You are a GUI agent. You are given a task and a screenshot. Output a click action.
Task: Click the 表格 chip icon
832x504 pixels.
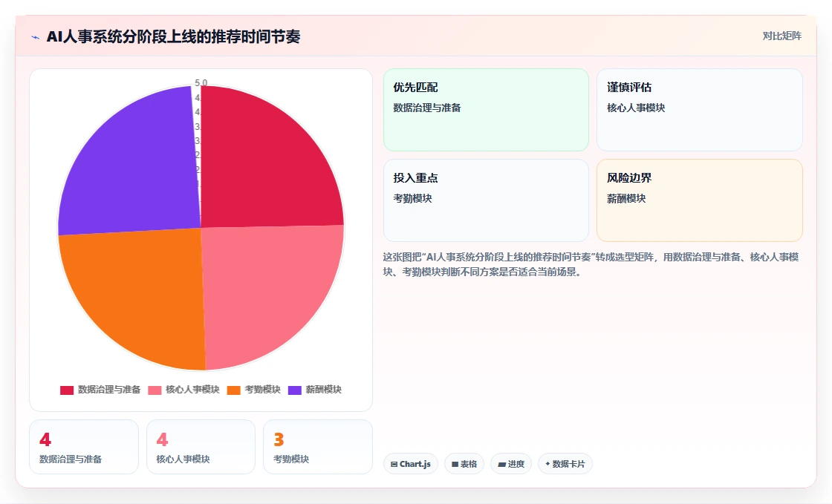(455, 464)
